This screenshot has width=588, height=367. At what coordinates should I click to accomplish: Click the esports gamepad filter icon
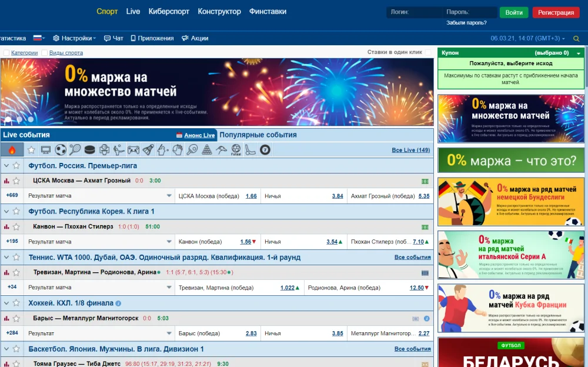[133, 150]
